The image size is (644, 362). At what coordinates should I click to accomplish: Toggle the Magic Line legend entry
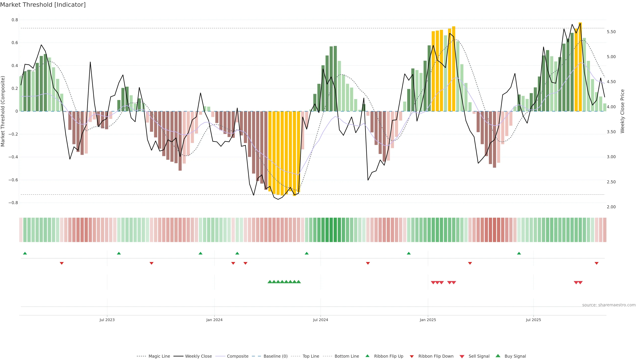tap(159, 356)
